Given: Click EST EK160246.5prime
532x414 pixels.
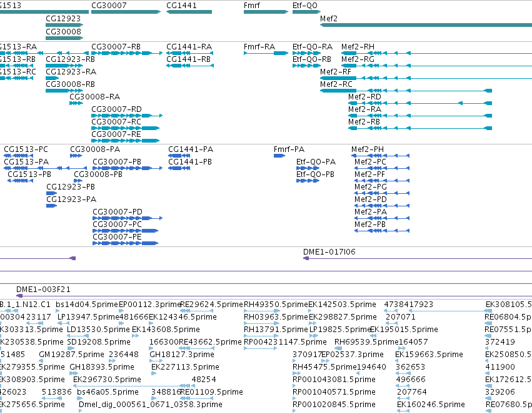Looking at the screenshot, I should coord(431,405).
